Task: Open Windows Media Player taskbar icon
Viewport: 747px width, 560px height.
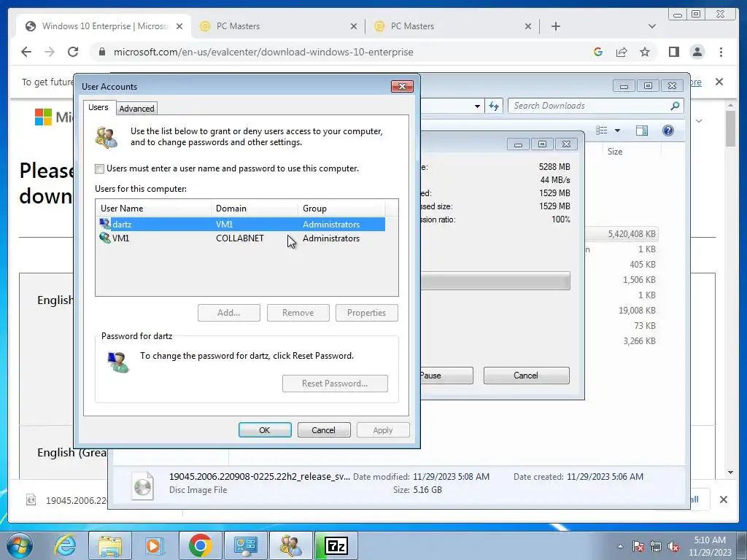Action: coord(155,545)
